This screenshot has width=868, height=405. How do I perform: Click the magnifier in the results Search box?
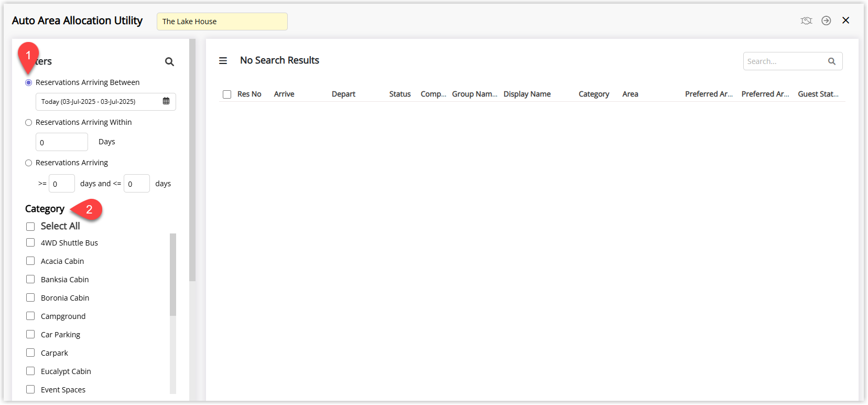[x=831, y=61]
